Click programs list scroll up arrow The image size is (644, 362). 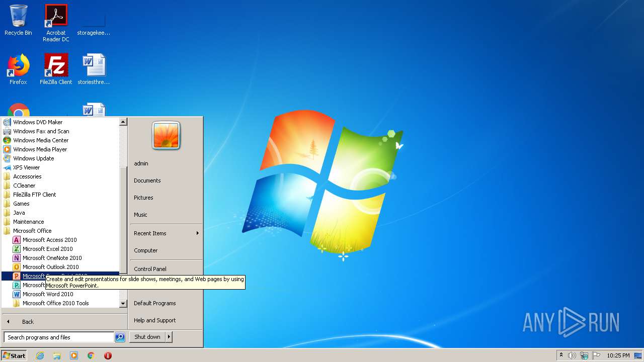tap(123, 122)
